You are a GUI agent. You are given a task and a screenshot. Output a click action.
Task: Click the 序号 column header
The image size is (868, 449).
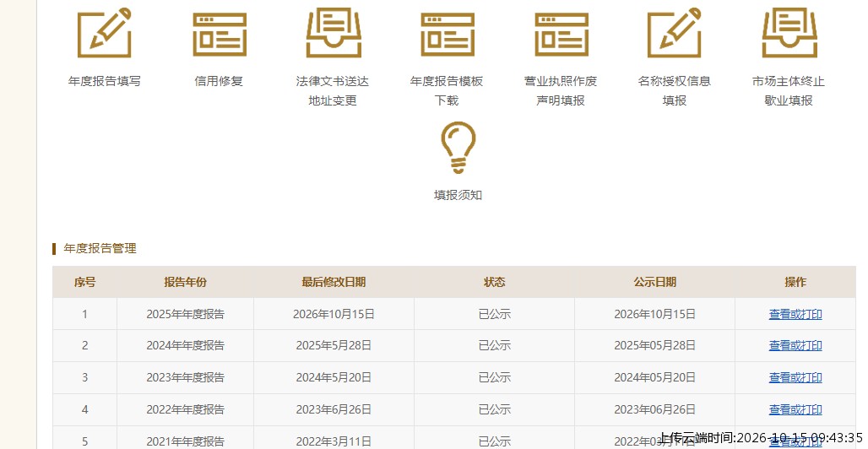pyautogui.click(x=84, y=283)
